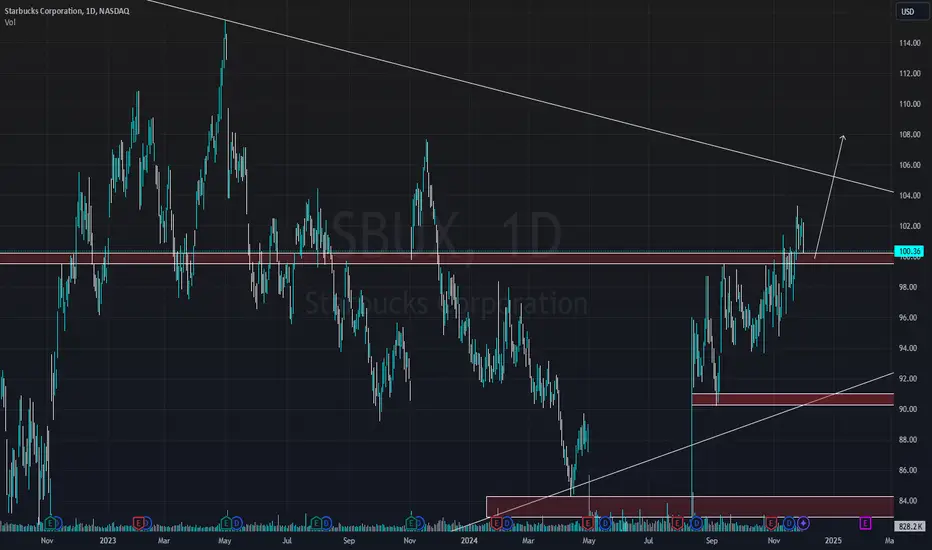
Task: Open the magenta upcoming earnings marker in 2025
Action: (x=865, y=523)
